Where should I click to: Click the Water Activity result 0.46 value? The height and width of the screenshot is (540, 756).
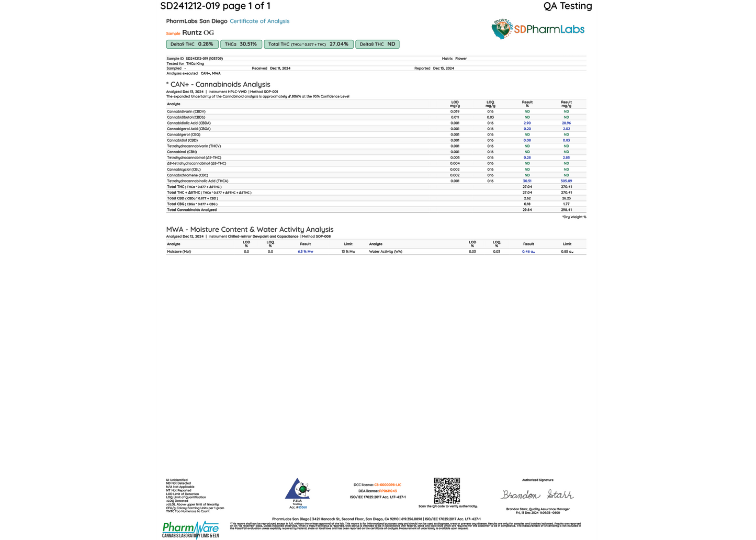click(x=528, y=252)
